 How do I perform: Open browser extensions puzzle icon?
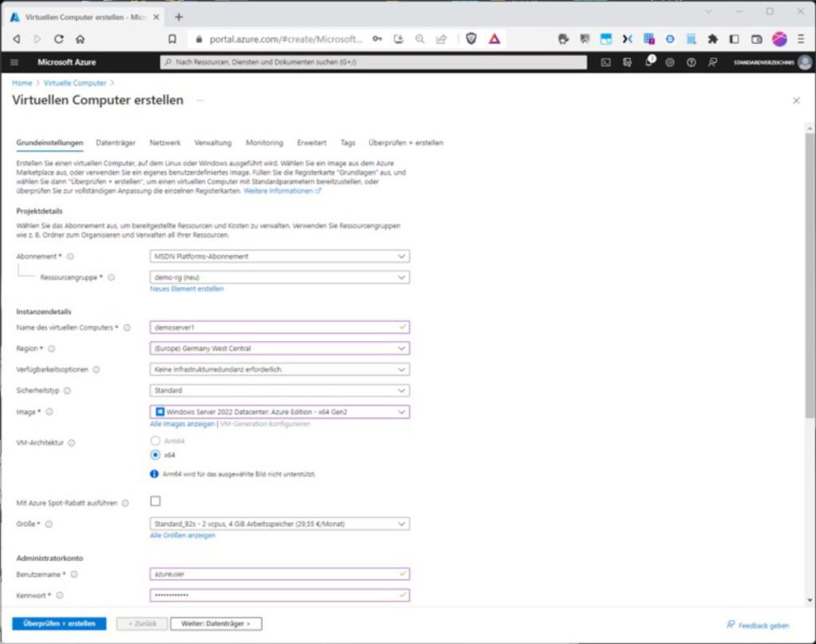click(x=712, y=39)
